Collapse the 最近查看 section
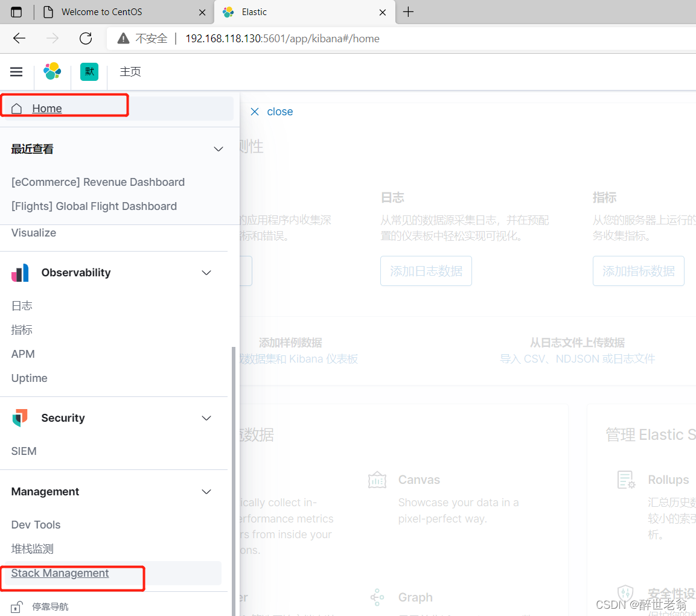The width and height of the screenshot is (696, 616). (x=219, y=149)
